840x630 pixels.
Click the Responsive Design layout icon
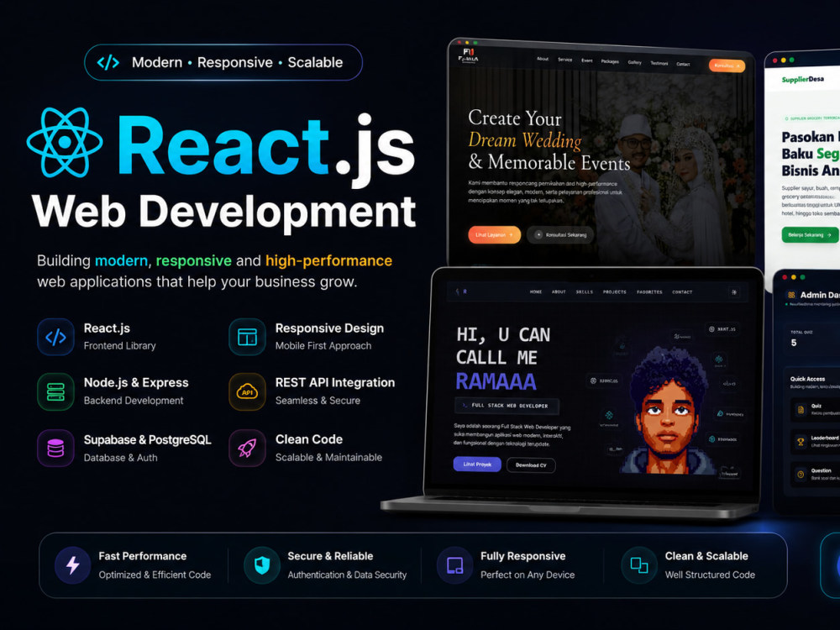[x=248, y=337]
